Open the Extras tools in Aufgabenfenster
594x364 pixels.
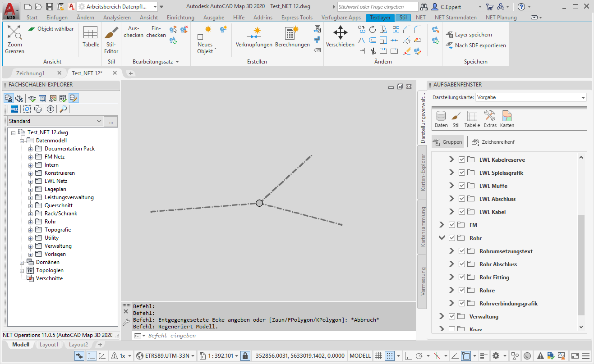point(490,119)
